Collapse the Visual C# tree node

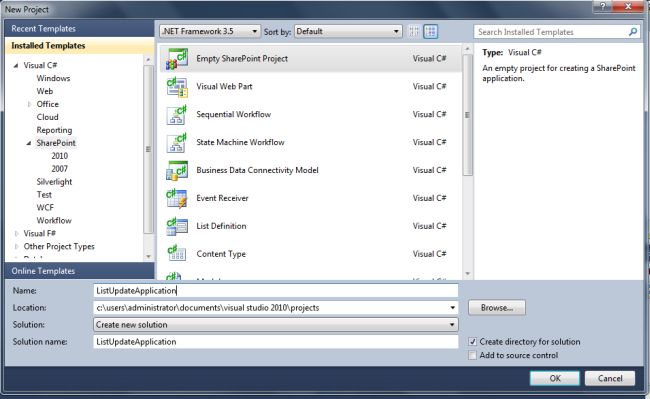point(16,65)
